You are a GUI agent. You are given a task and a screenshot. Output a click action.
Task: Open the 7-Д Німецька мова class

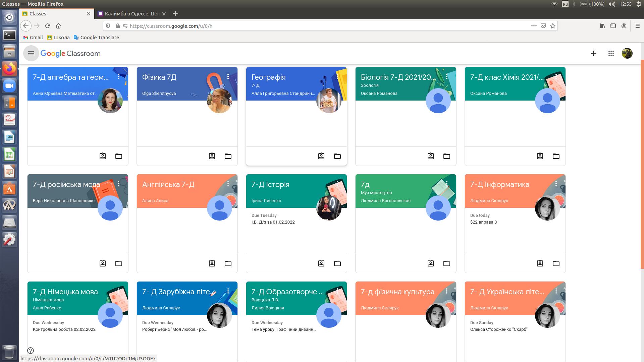coord(65,292)
